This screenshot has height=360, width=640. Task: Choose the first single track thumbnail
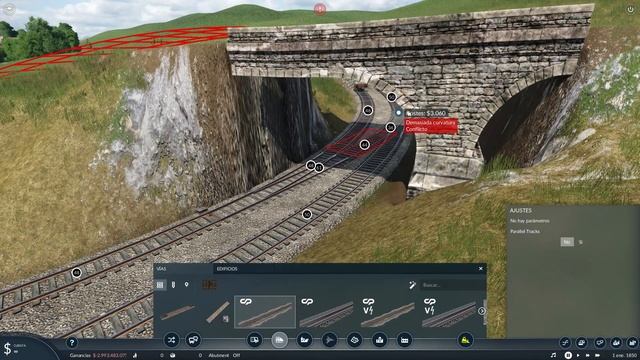(178, 311)
